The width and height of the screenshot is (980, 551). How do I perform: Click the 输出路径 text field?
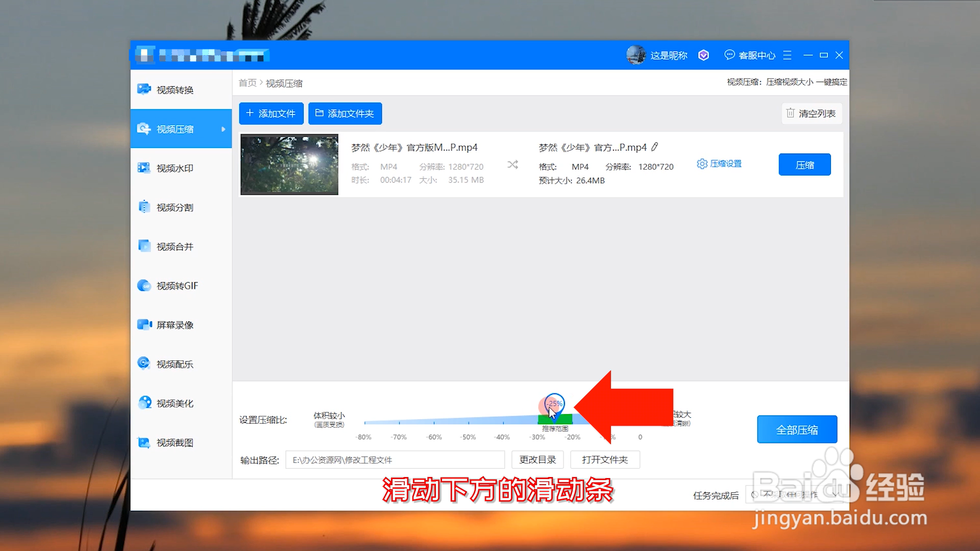pos(395,460)
